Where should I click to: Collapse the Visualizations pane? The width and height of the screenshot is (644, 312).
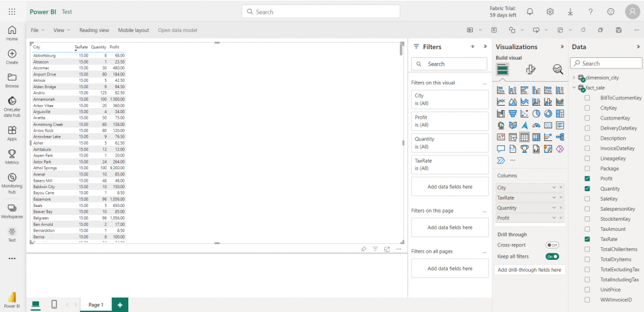click(562, 47)
